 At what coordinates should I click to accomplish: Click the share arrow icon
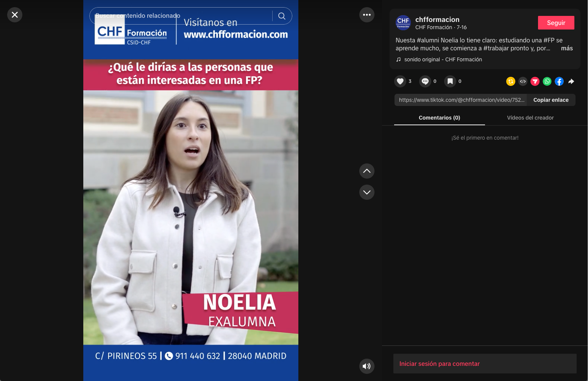pos(571,81)
